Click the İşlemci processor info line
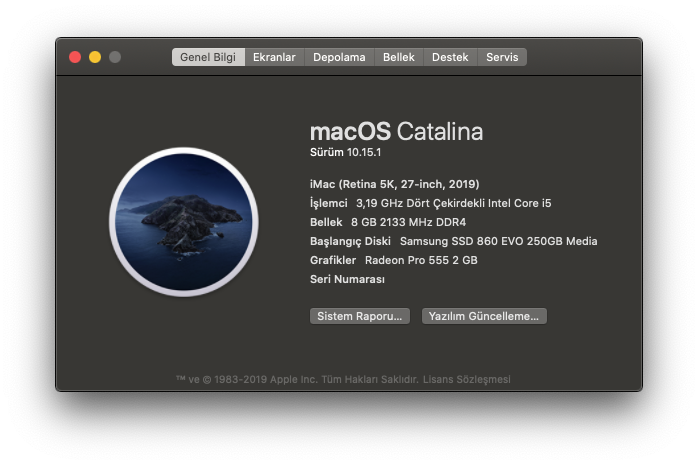This screenshot has width=698, height=465. pos(430,203)
